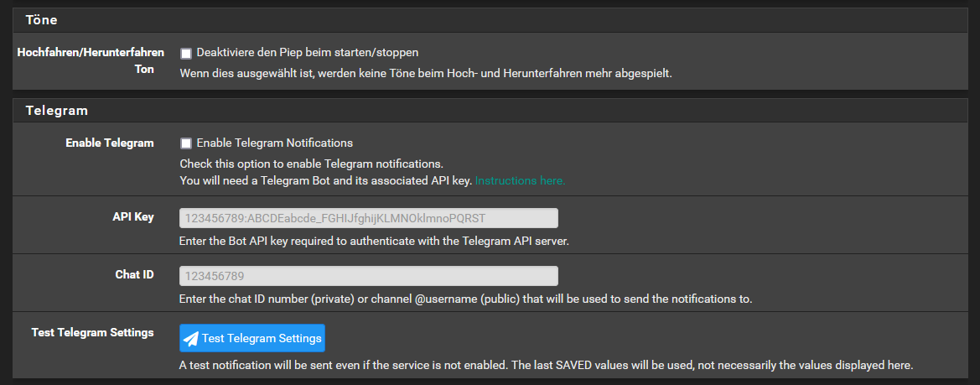Click the 'Hochfahren/Herunterfahren Ton' field label
980x385 pixels.
pos(91,61)
